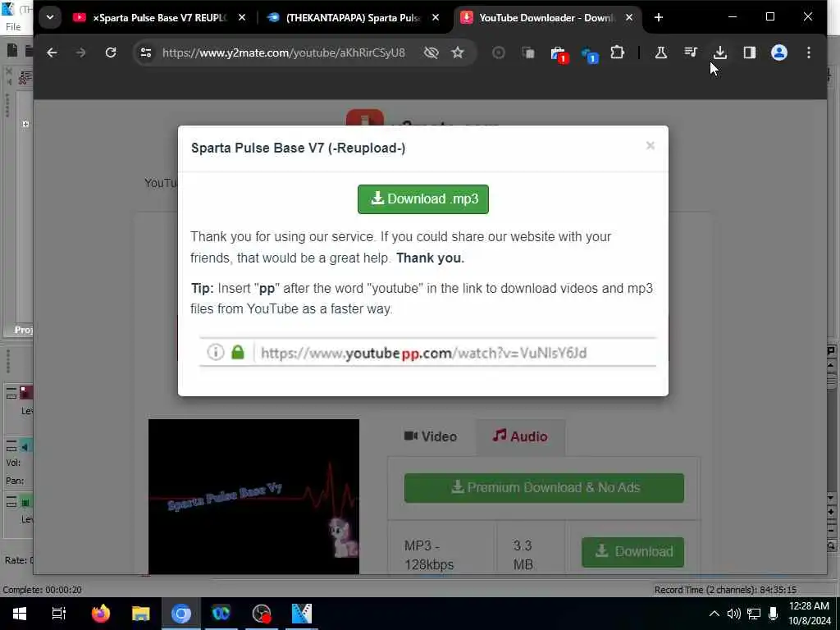840x630 pixels.
Task: Open the browser Downloads icon
Action: 720,52
